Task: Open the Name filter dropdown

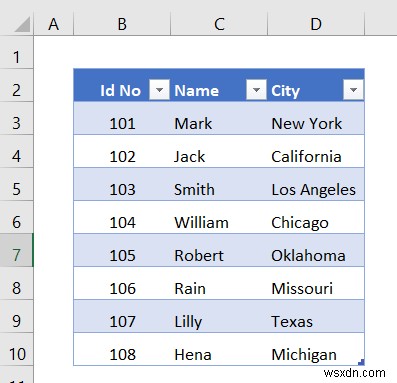Action: (256, 90)
